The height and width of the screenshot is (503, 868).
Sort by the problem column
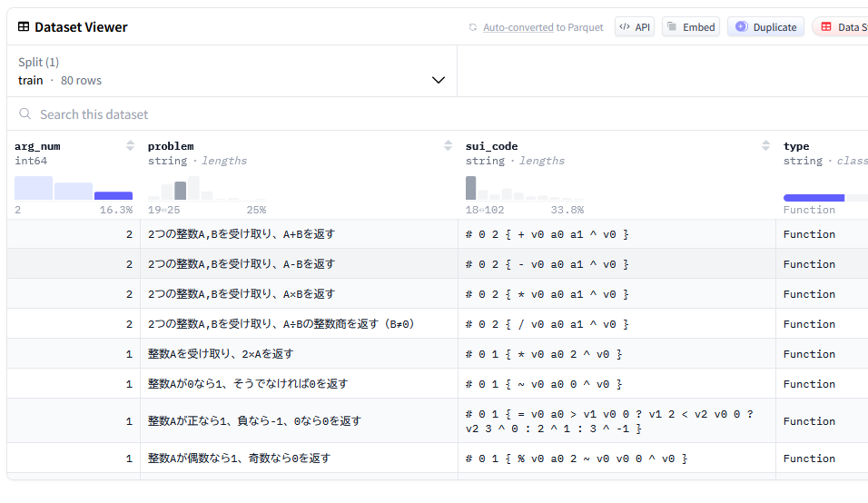coord(448,145)
